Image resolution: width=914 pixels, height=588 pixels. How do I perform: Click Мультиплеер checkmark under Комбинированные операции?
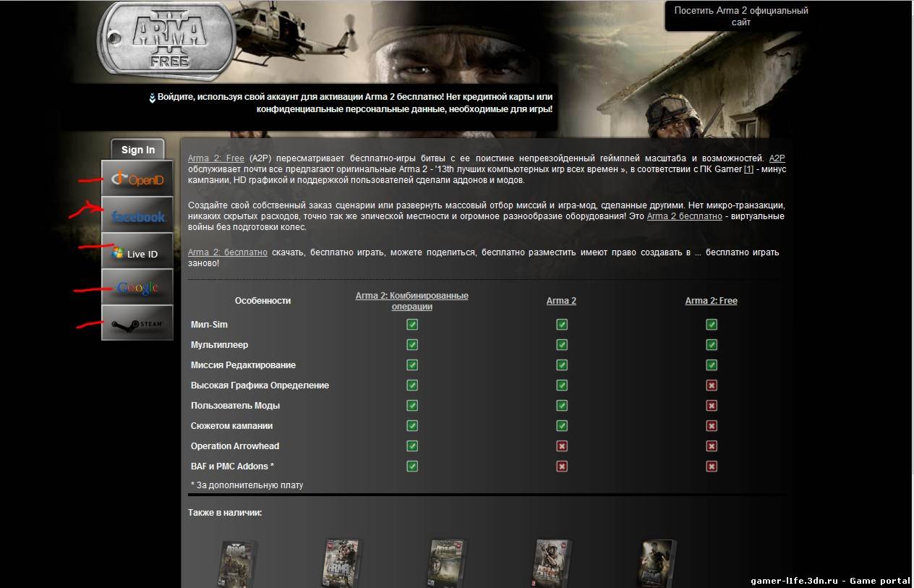coord(412,345)
